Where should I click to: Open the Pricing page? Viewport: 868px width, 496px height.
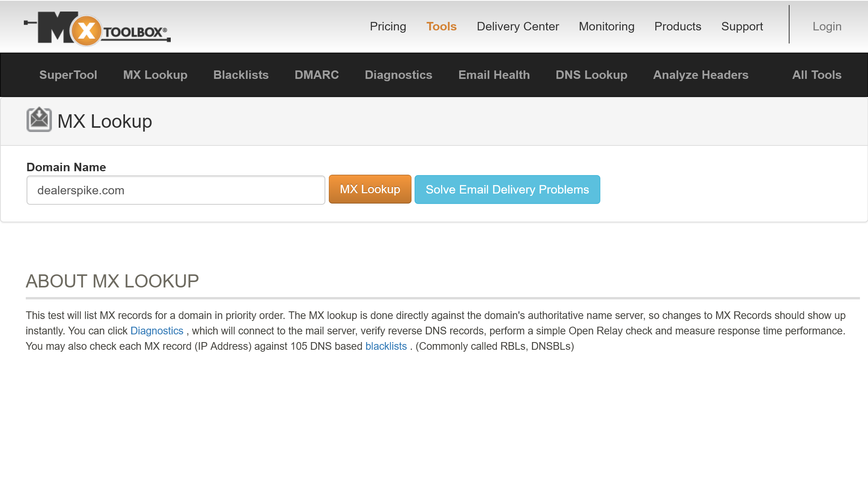388,26
